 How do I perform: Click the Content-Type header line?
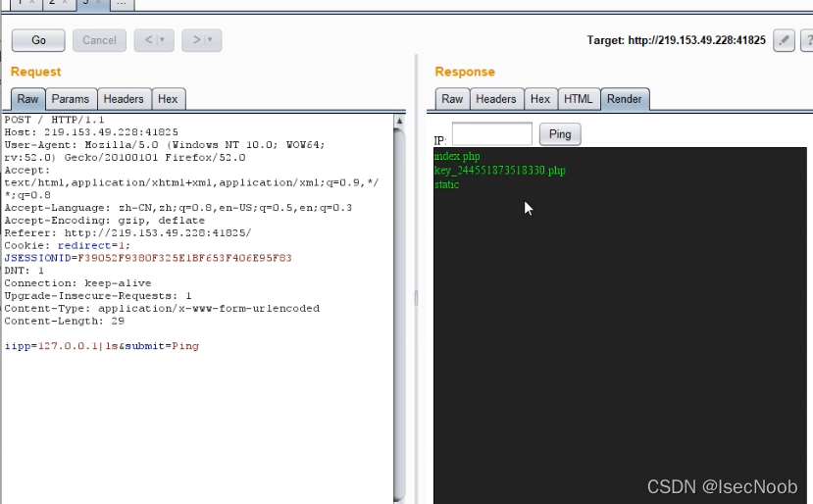click(x=162, y=308)
